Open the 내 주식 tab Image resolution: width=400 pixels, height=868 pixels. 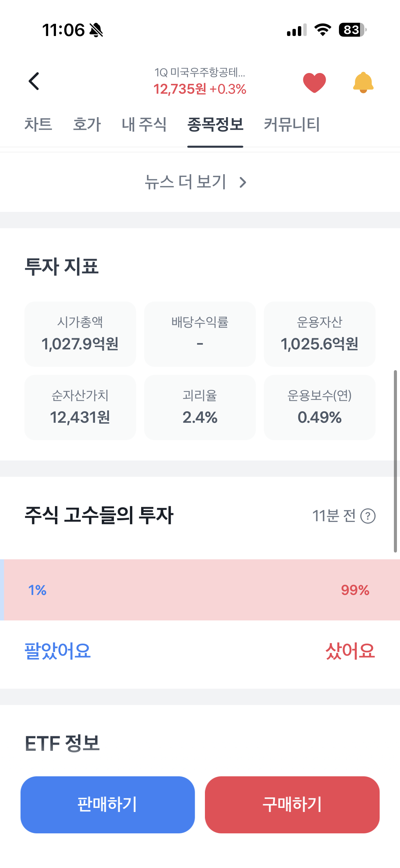(x=144, y=124)
